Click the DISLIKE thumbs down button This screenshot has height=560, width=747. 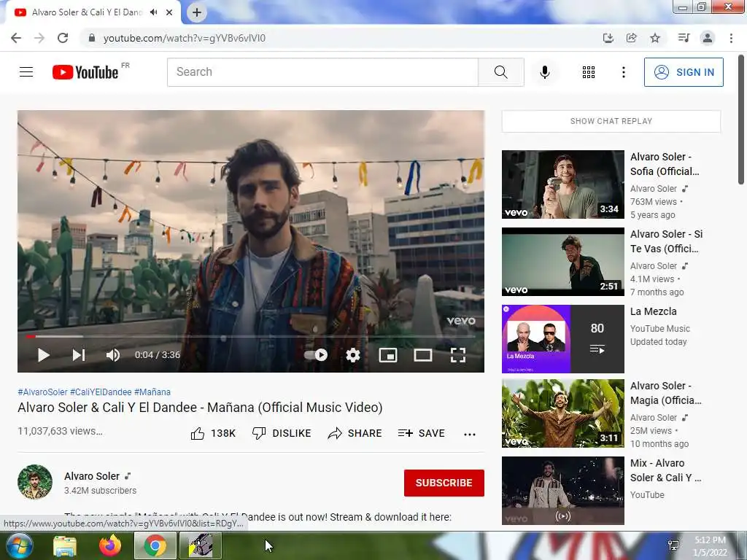pos(282,433)
